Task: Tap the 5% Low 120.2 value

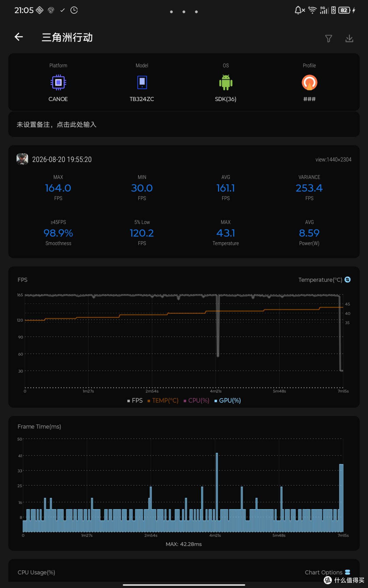Action: coord(142,233)
